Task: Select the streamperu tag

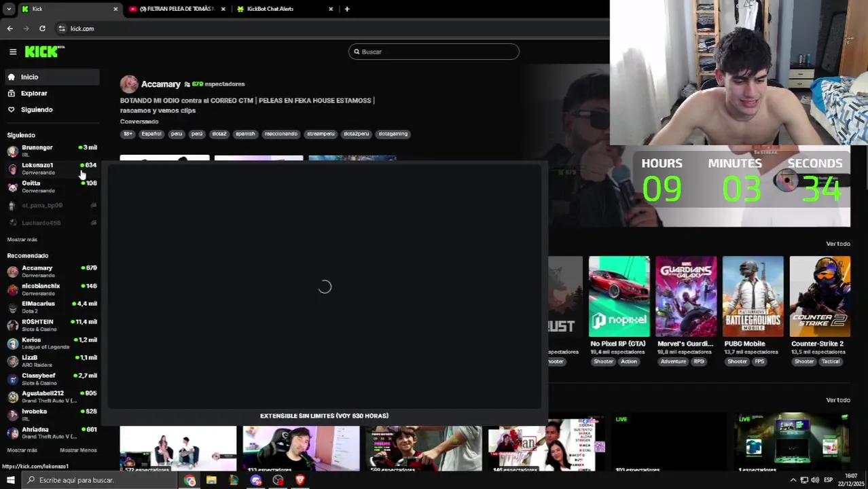Action: click(x=321, y=134)
